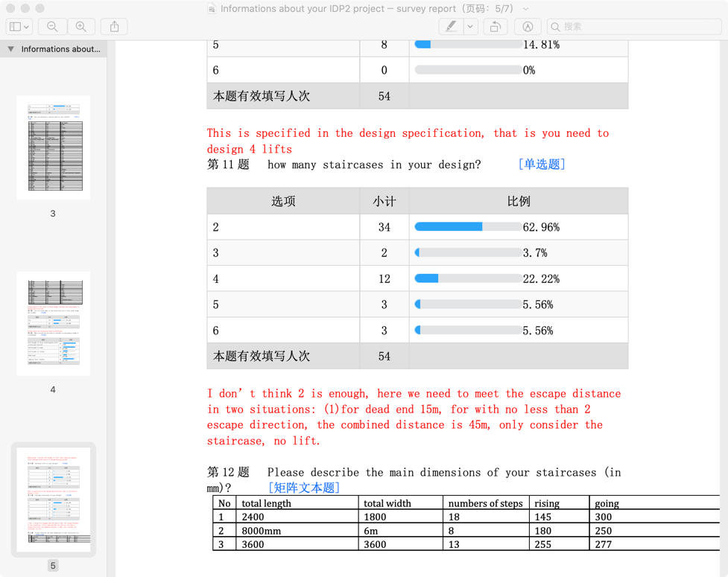Click the PDF document icon in title bar
The image size is (728, 577).
[212, 9]
